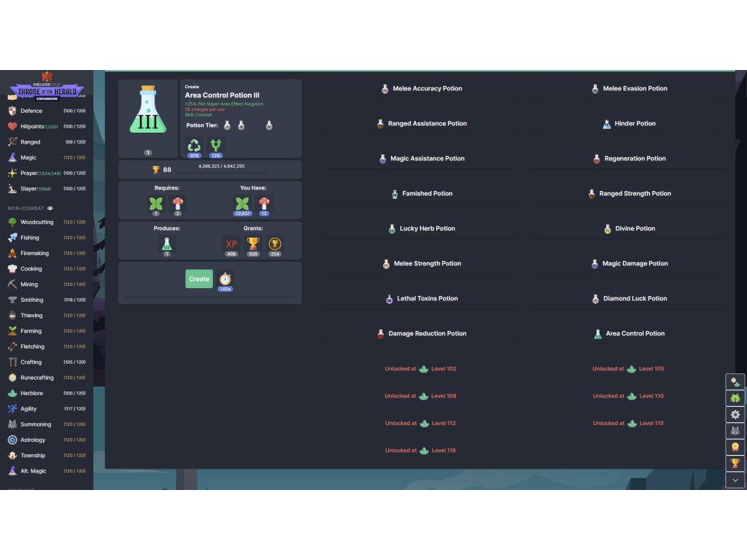Screen dimensions: 747x560
Task: Pick the Lethal Toxins Potion
Action: click(x=422, y=298)
